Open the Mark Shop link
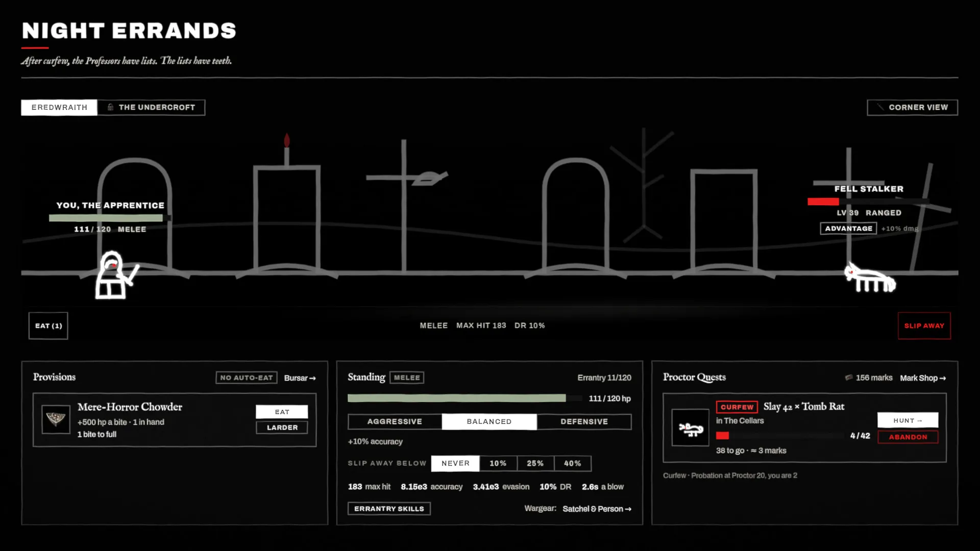The width and height of the screenshot is (980, 551). [x=923, y=378]
